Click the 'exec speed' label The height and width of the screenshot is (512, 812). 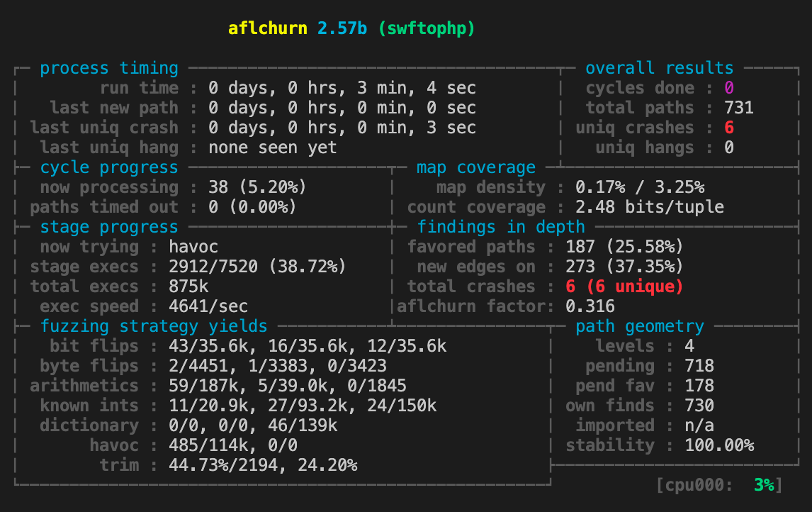click(x=89, y=306)
